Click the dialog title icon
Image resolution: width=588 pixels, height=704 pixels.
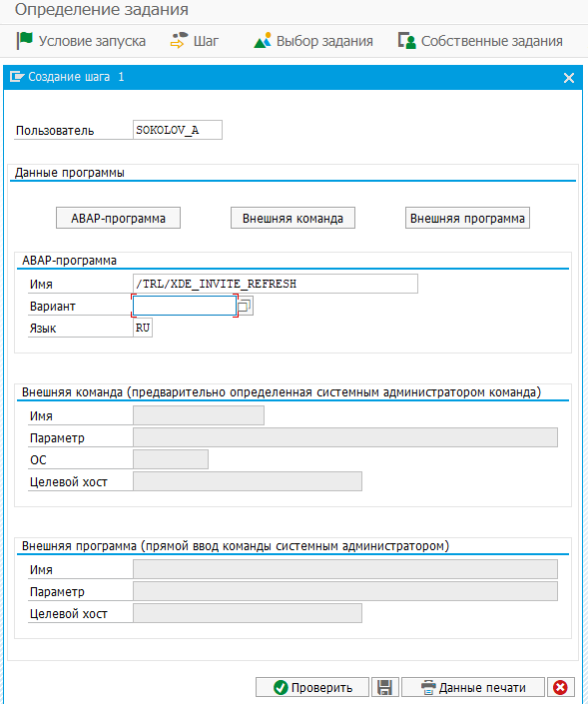pyautogui.click(x=17, y=77)
